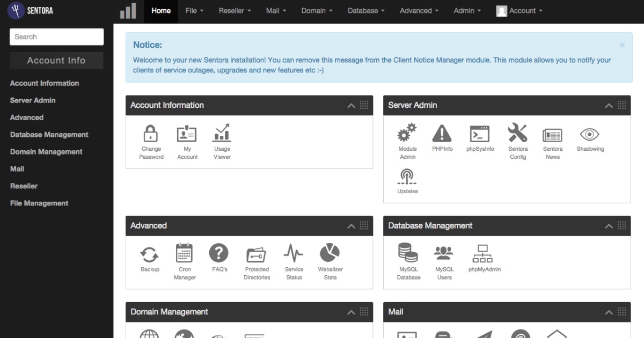This screenshot has height=338, width=644.
Task: Dismiss the Notice banner
Action: tap(622, 46)
